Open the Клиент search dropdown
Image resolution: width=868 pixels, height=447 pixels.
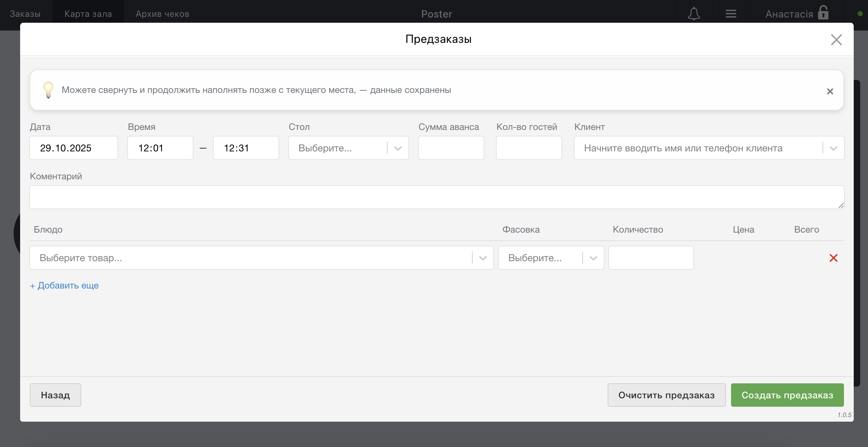pos(833,148)
